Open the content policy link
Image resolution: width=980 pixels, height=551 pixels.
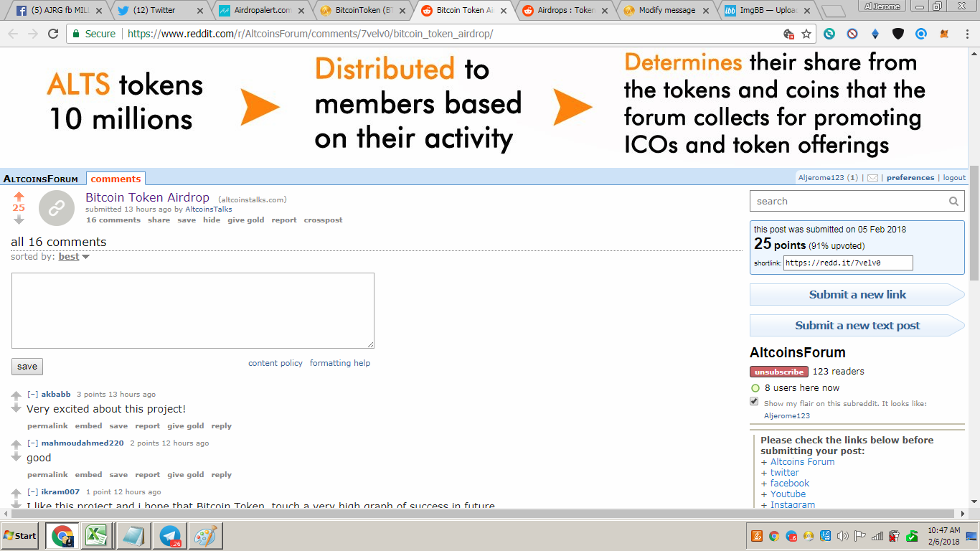coord(275,363)
